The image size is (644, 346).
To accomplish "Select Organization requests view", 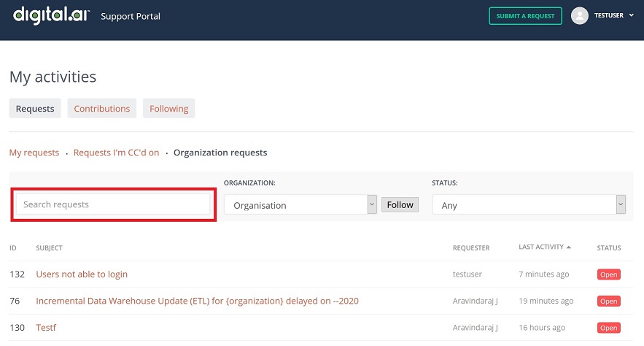I will 220,153.
